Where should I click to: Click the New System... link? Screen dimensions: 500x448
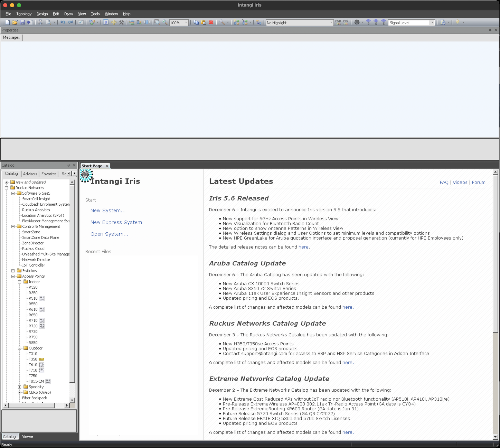108,211
